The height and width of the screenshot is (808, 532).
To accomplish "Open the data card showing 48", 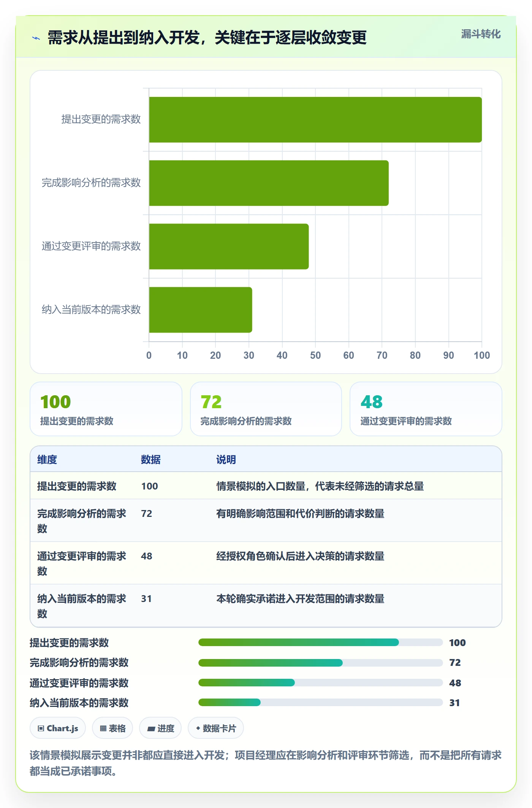I will [x=426, y=409].
